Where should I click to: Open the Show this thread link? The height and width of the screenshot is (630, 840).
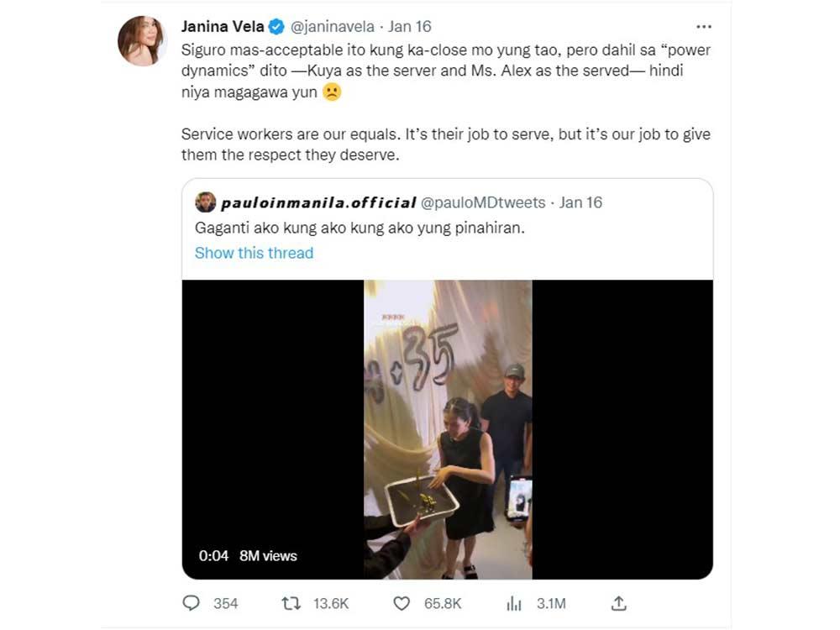pos(254,253)
